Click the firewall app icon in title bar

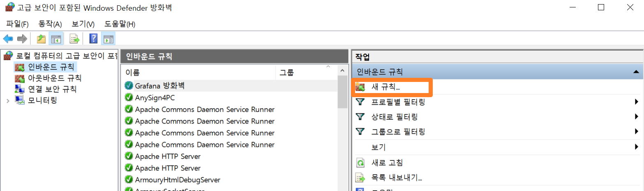pos(9,8)
